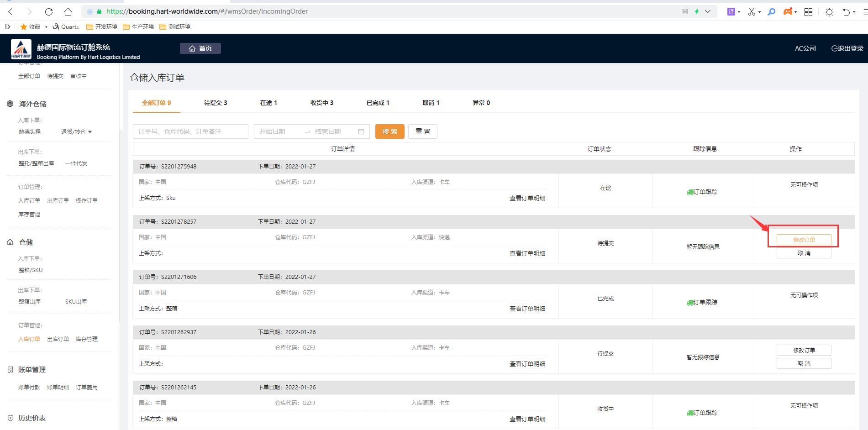The image size is (868, 430).
Task: Expand the address bar dropdown chevron
Action: (708, 11)
